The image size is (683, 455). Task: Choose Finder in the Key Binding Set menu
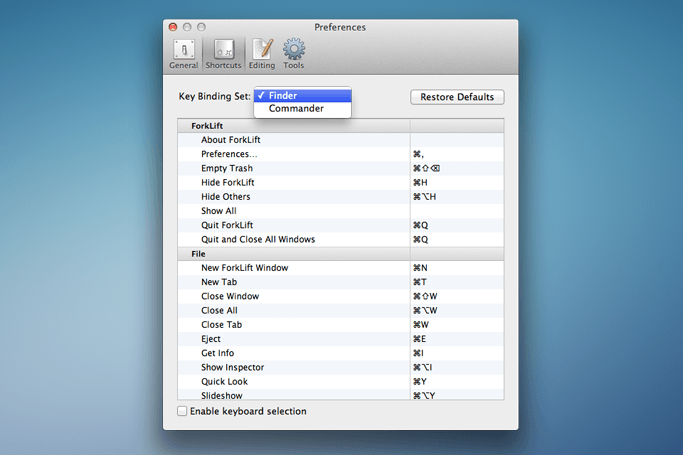tap(303, 95)
